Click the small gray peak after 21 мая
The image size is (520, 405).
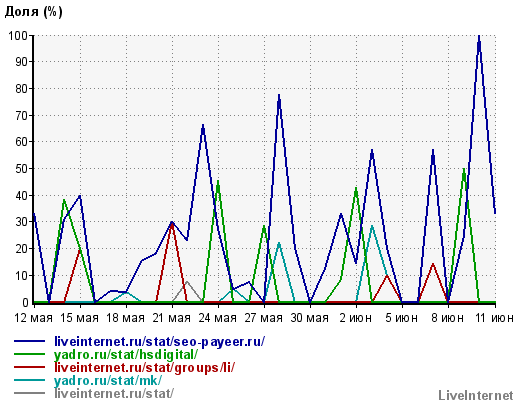[187, 282]
